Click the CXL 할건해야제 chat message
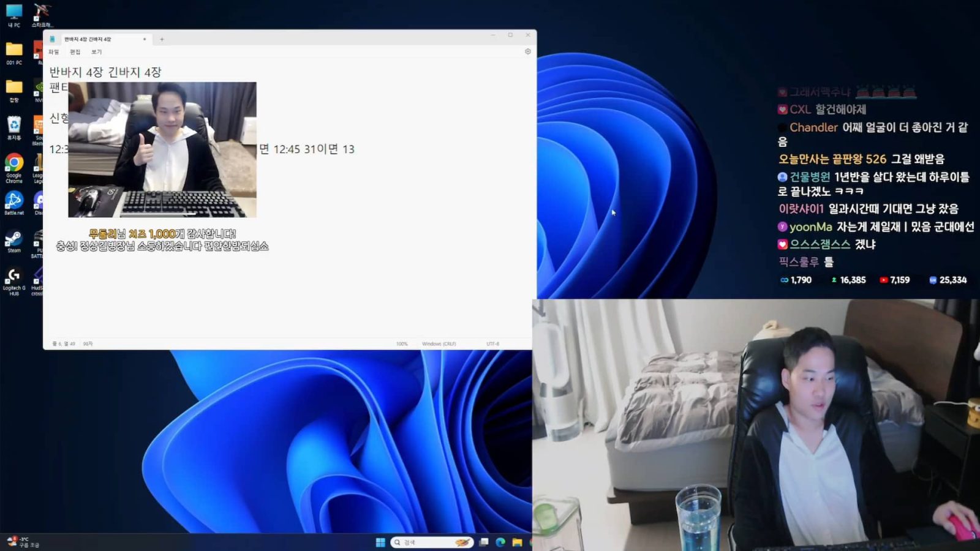Screen dimensions: 980x551 (x=822, y=110)
